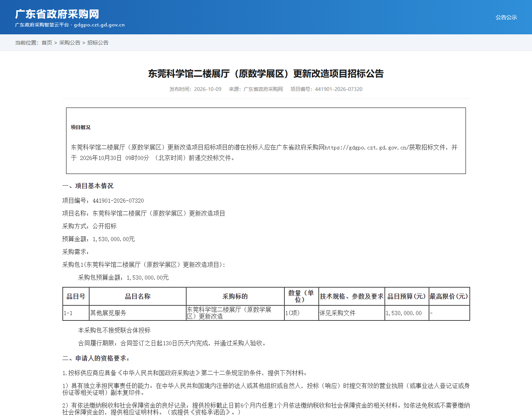Click the table cell 1-1
532x417 pixels.
coord(76,313)
